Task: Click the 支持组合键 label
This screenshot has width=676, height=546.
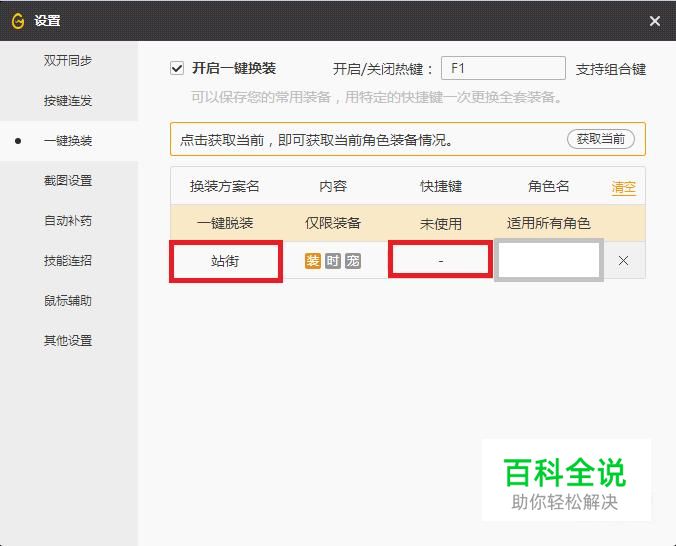Action: 610,69
